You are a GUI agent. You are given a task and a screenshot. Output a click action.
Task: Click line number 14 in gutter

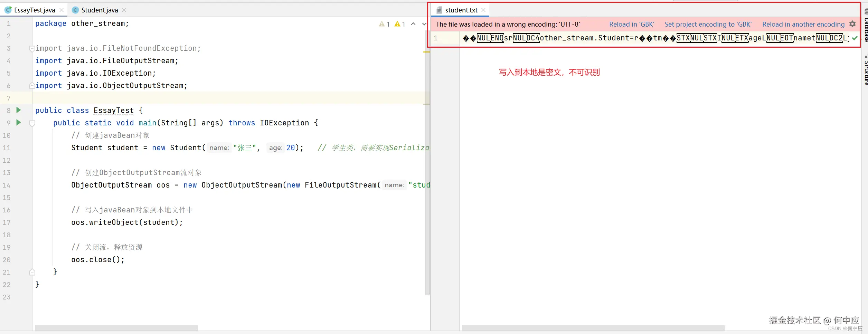pos(7,185)
